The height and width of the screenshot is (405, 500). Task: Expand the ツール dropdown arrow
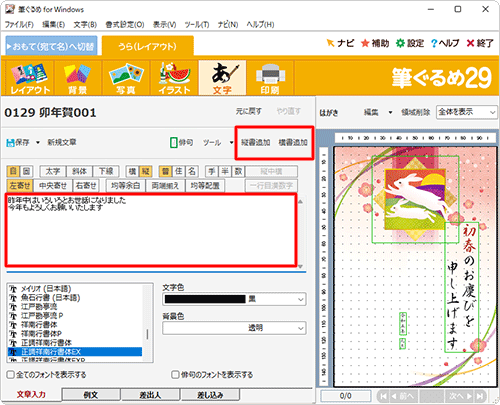click(231, 143)
